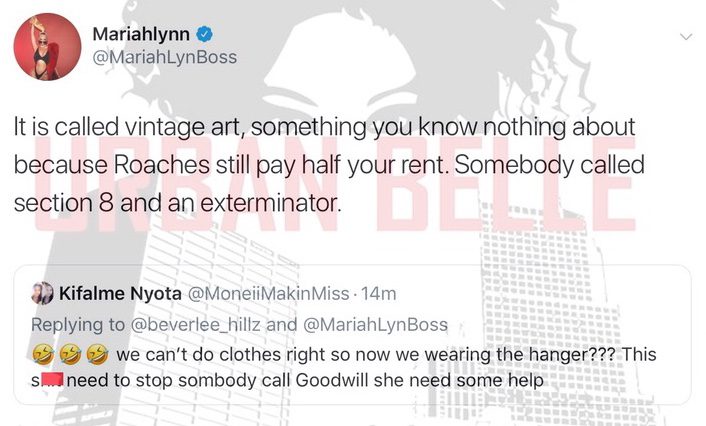706x426 pixels.
Task: Open the @MariahLynBoss handle under the name
Action: tap(164, 57)
